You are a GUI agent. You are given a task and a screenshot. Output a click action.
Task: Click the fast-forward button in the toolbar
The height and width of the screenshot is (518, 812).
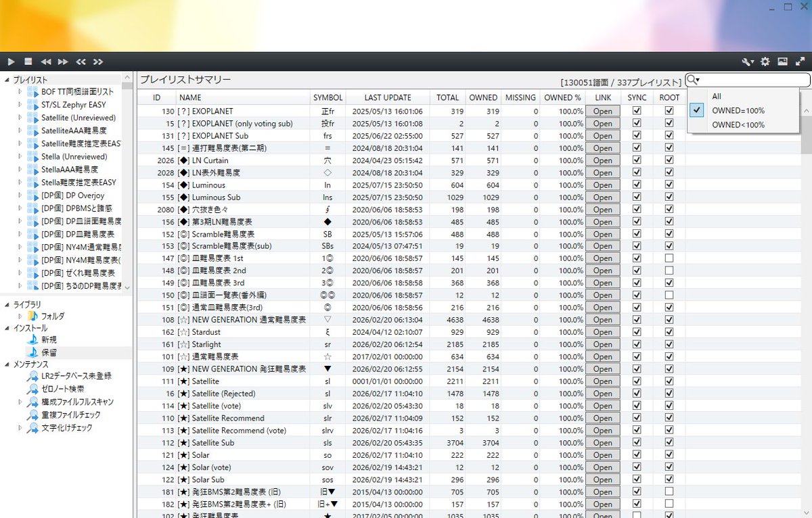tap(63, 62)
